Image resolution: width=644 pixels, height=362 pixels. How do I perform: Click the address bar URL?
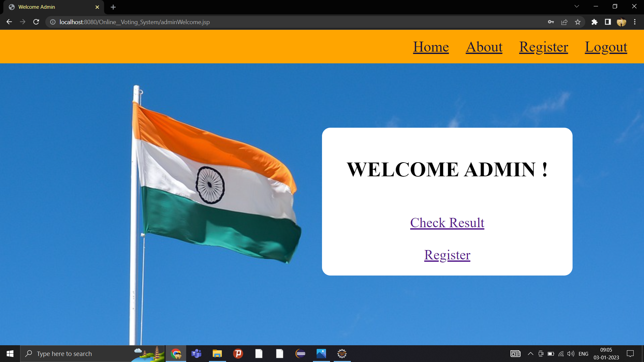pos(135,22)
